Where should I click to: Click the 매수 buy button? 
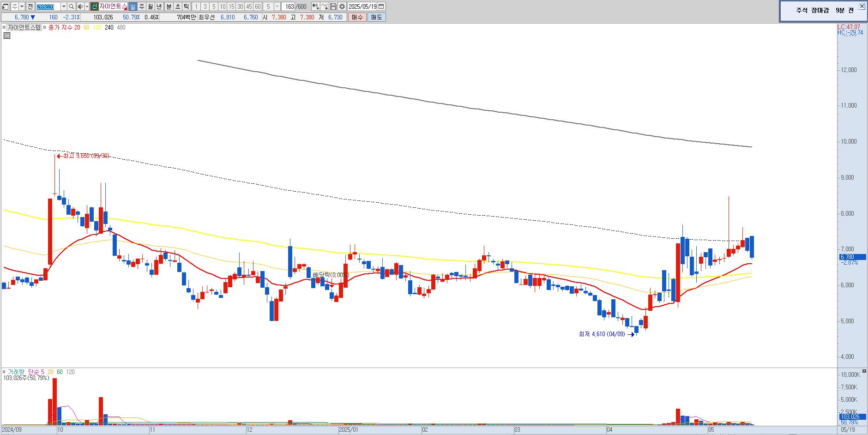[x=357, y=17]
